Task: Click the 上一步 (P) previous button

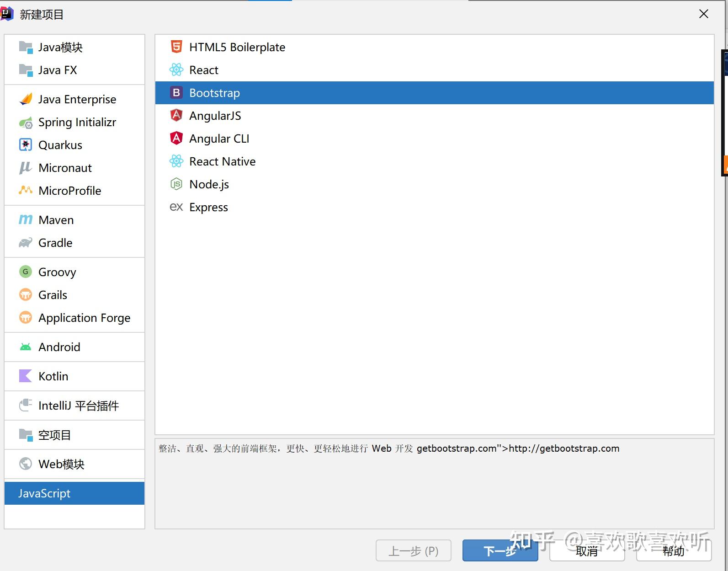Action: tap(414, 551)
